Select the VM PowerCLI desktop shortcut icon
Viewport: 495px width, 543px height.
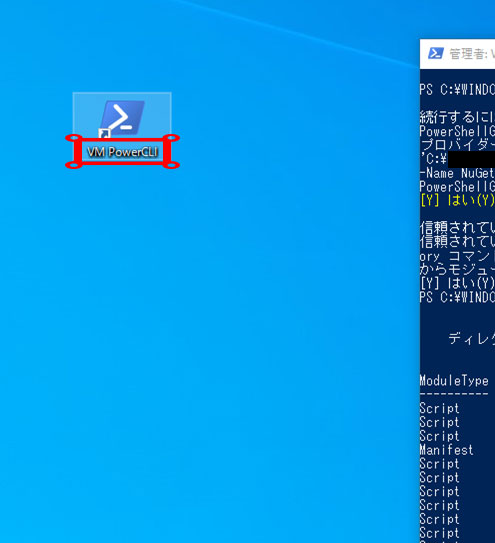pyautogui.click(x=122, y=118)
